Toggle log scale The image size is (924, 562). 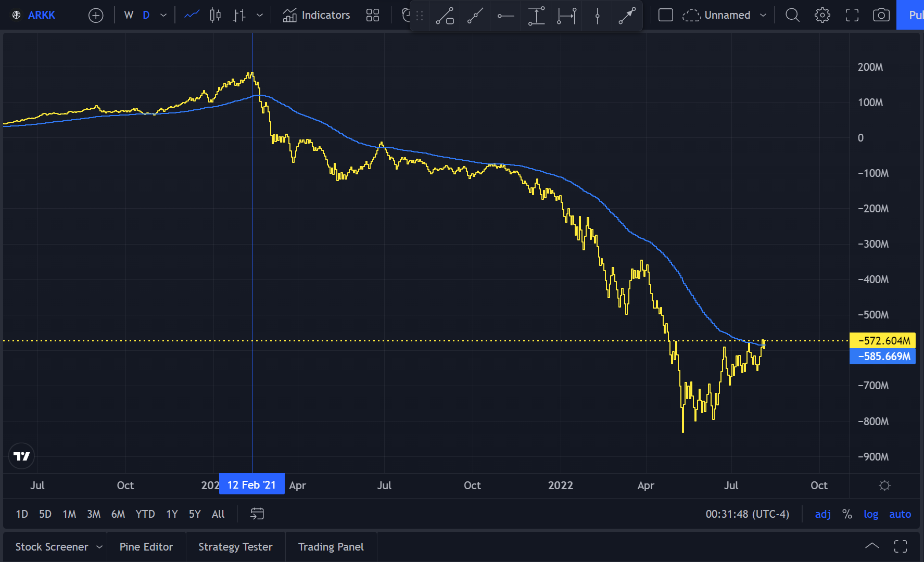click(x=871, y=514)
